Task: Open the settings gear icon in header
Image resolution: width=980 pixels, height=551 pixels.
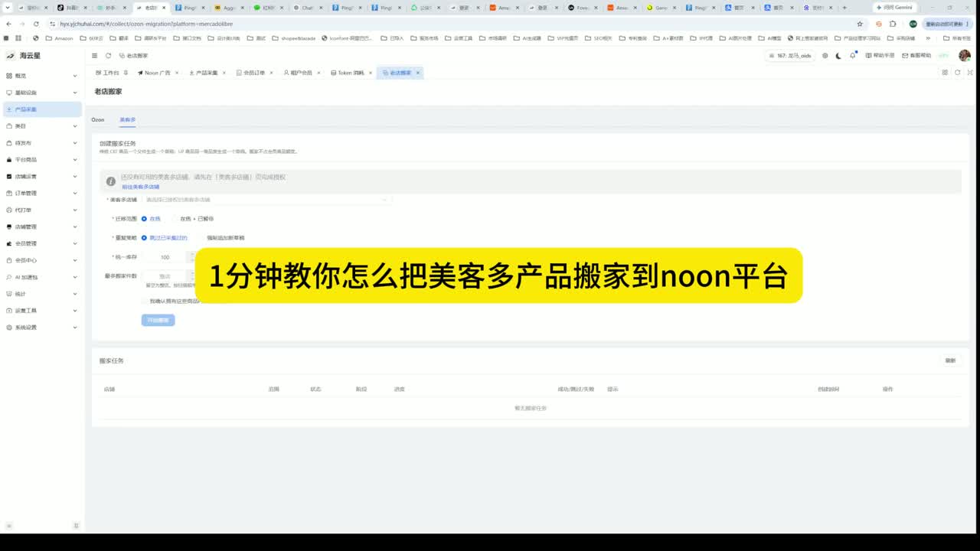Action: pos(825,55)
